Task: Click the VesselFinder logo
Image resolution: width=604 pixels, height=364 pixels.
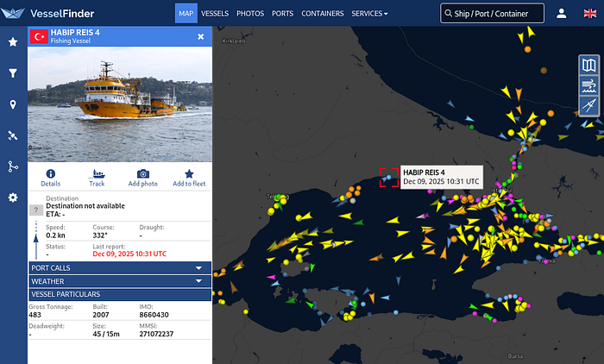Action: click(47, 14)
